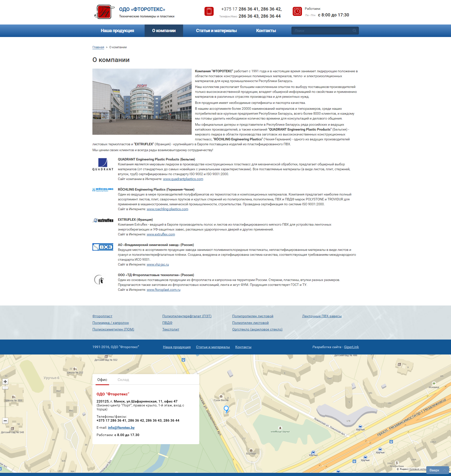451x476 pixels.
Task: Go to Главная breadcrumb link
Action: pos(98,47)
